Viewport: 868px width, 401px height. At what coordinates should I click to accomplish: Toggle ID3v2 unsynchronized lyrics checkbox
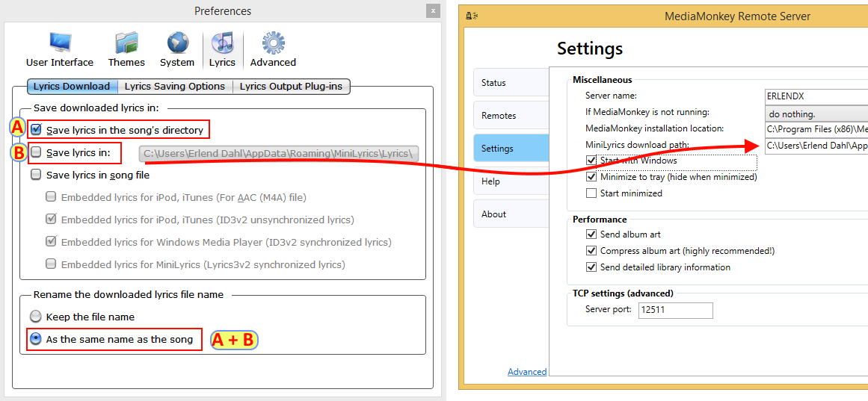point(50,220)
